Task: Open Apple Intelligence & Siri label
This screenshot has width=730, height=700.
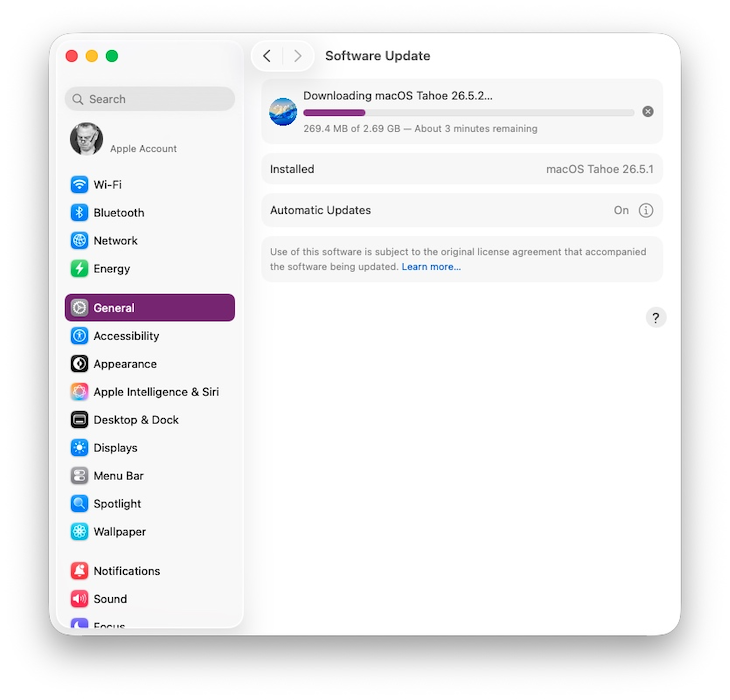Action: [x=156, y=392]
